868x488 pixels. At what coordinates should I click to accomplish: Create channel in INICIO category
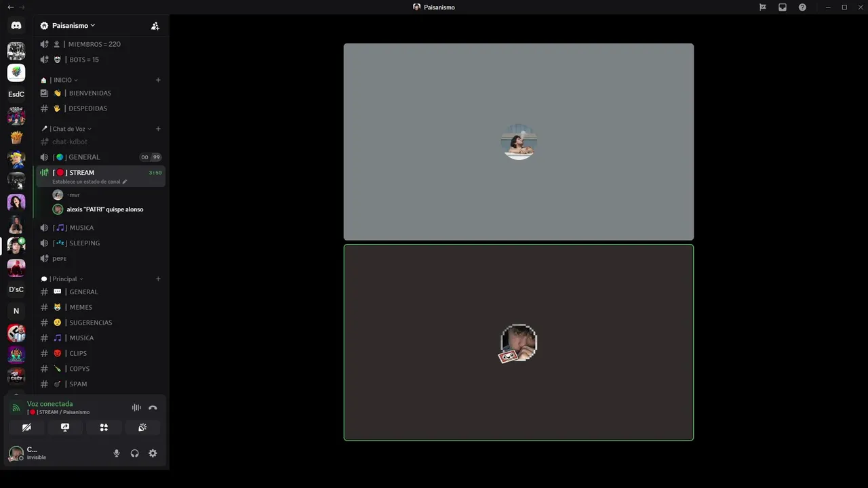158,80
